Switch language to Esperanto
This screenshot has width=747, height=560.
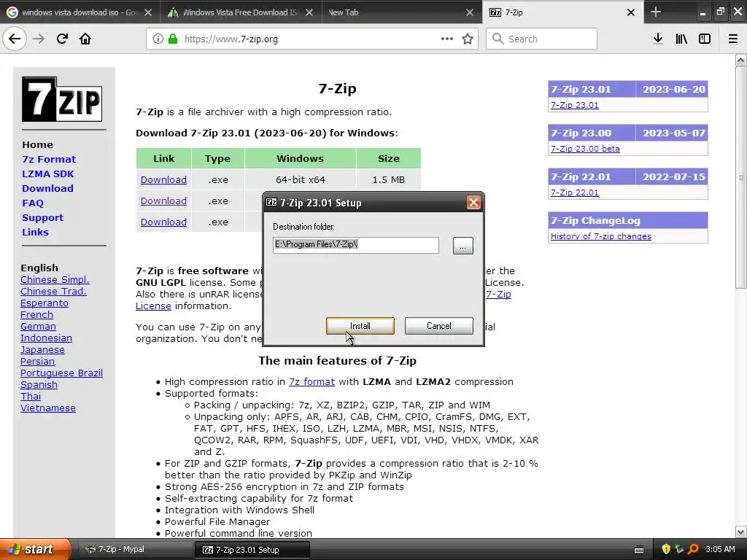[x=44, y=303]
